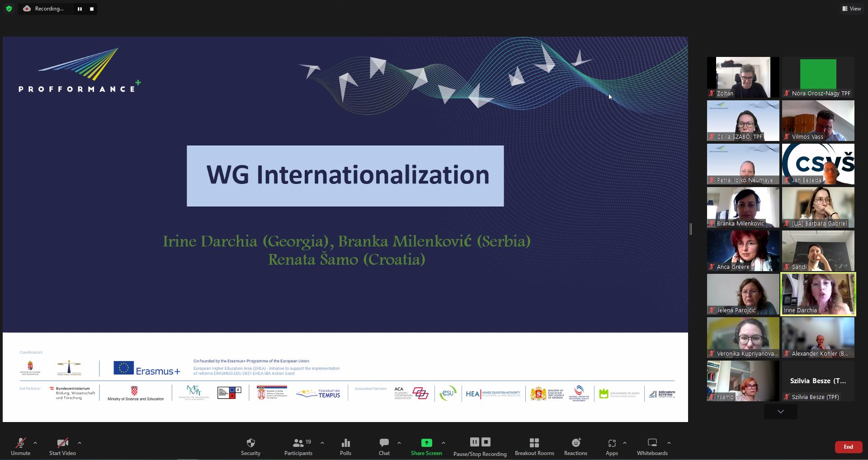Image resolution: width=868 pixels, height=460 pixels.
Task: Open the Participants panel
Action: pos(298,443)
